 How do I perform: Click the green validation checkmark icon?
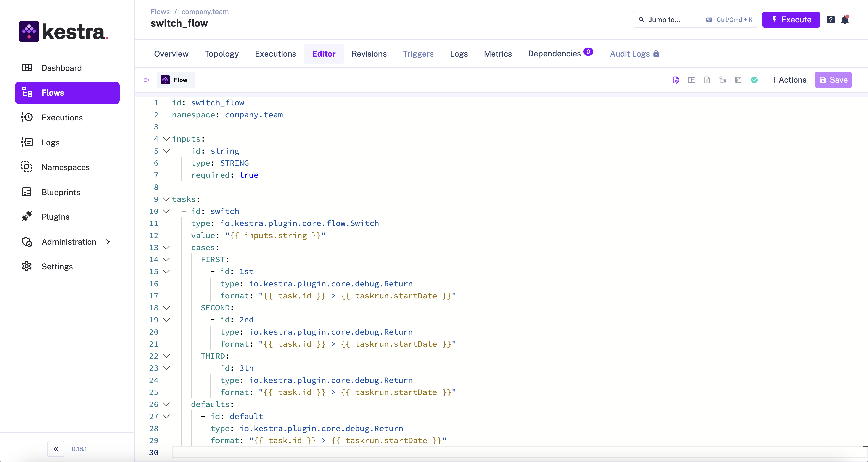[754, 80]
